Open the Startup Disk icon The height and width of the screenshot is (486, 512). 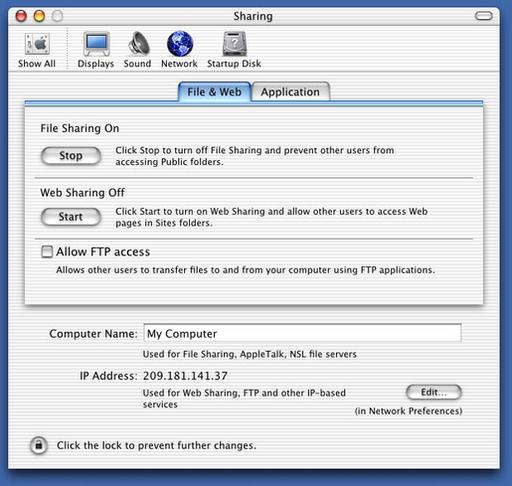click(235, 44)
